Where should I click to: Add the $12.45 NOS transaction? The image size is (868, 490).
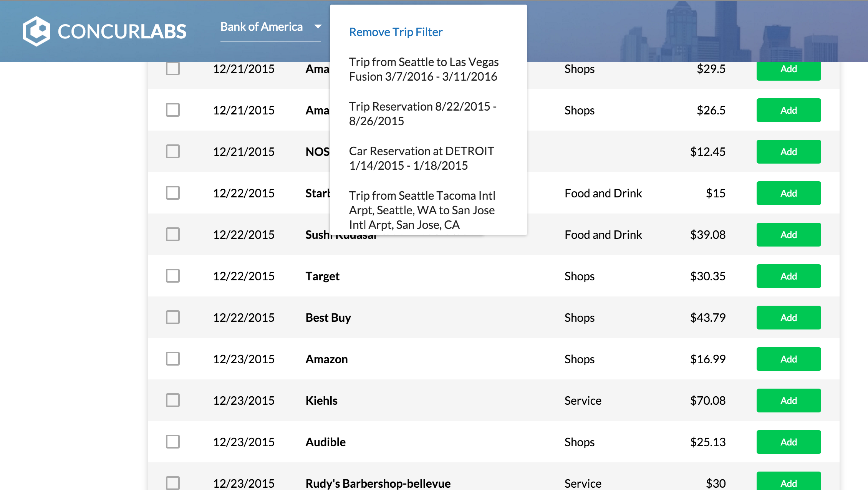[x=789, y=152]
